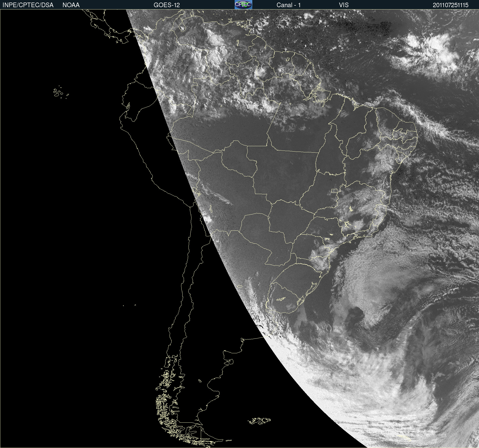Click the 201107251115 timestamp

[451, 5]
